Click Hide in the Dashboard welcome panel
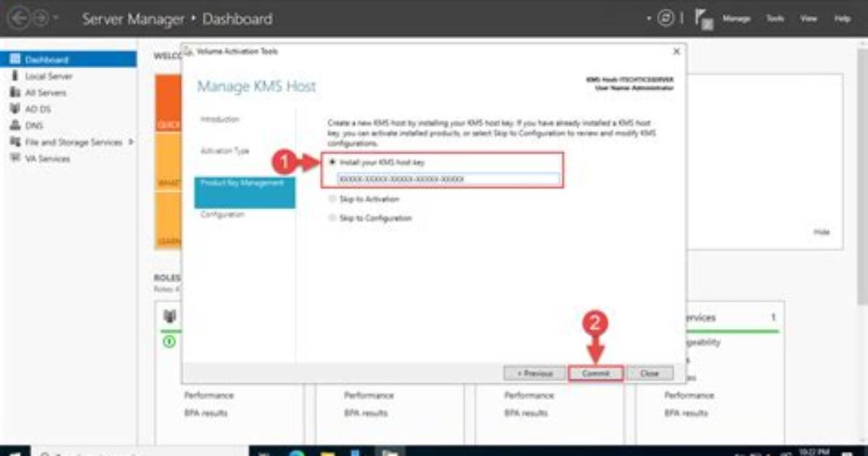Viewport: 868px width, 456px height. (822, 232)
